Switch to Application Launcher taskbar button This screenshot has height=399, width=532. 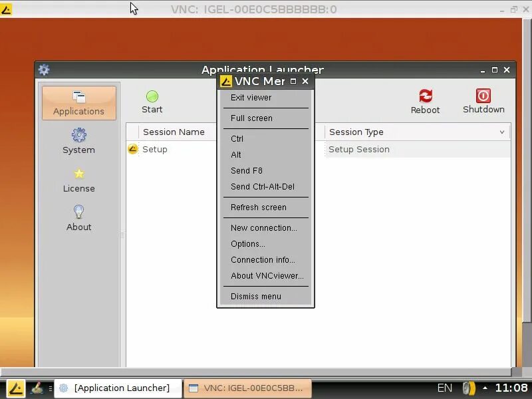point(118,388)
